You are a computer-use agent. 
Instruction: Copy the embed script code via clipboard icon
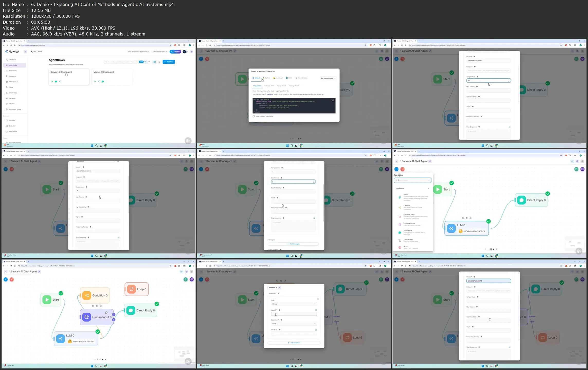point(333,100)
